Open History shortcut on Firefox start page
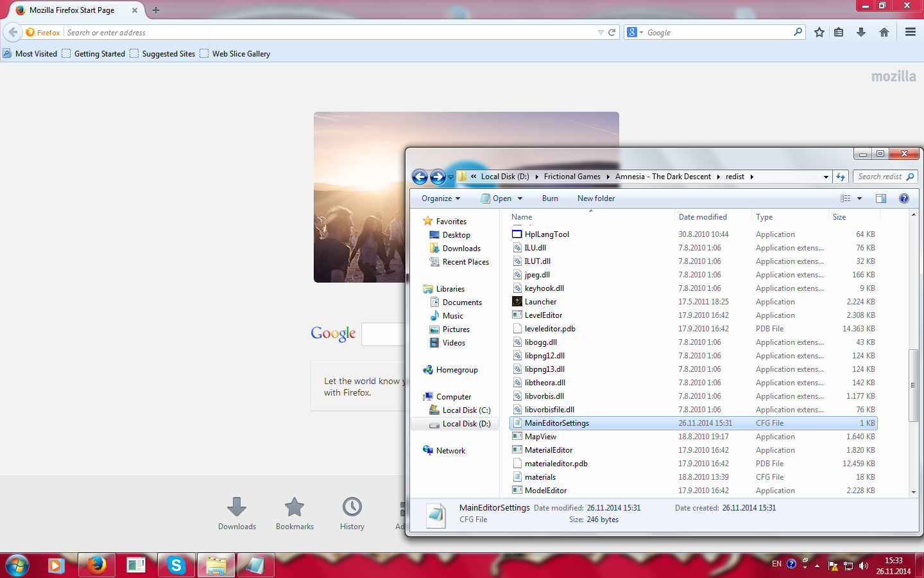 pyautogui.click(x=352, y=513)
